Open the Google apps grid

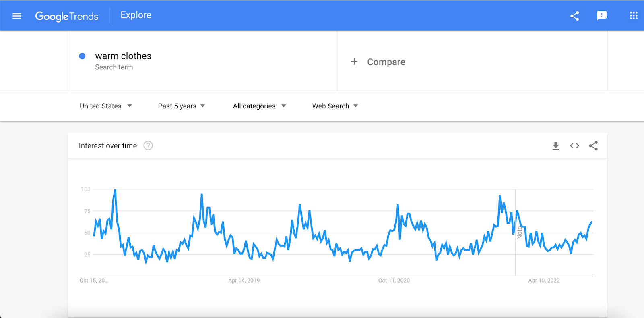coord(633,16)
